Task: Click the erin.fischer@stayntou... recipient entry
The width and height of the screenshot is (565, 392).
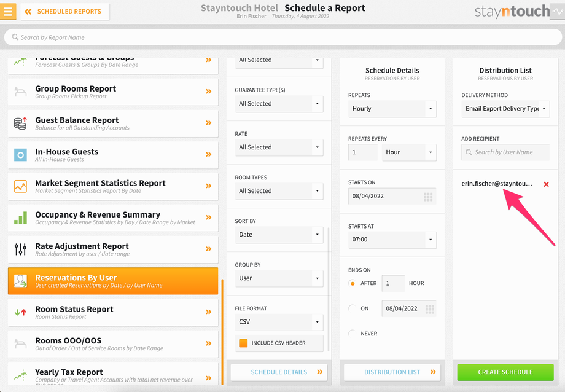Action: (497, 184)
